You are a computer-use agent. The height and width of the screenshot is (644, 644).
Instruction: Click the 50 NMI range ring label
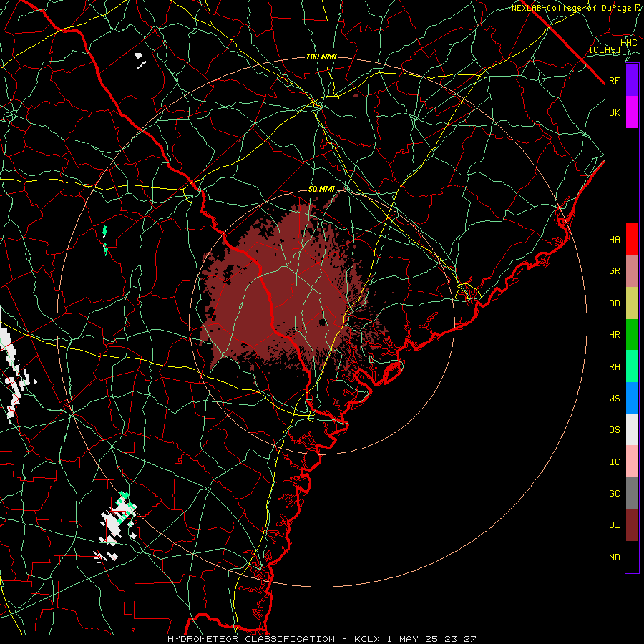(321, 189)
